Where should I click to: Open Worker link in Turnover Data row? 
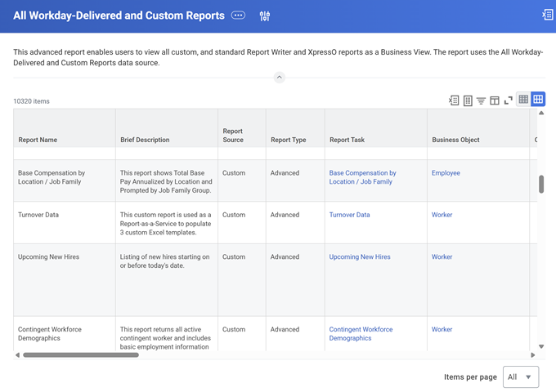pos(442,215)
